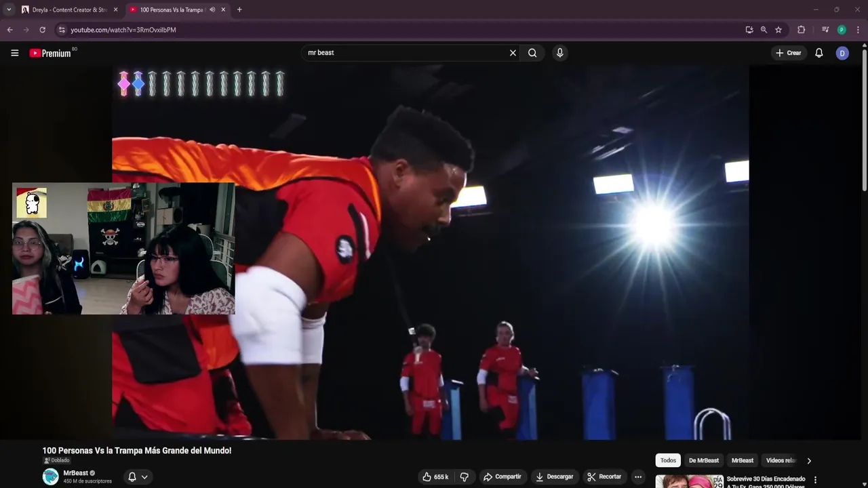
Task: Switch to Dreyla Content Creator tab
Action: tap(69, 9)
